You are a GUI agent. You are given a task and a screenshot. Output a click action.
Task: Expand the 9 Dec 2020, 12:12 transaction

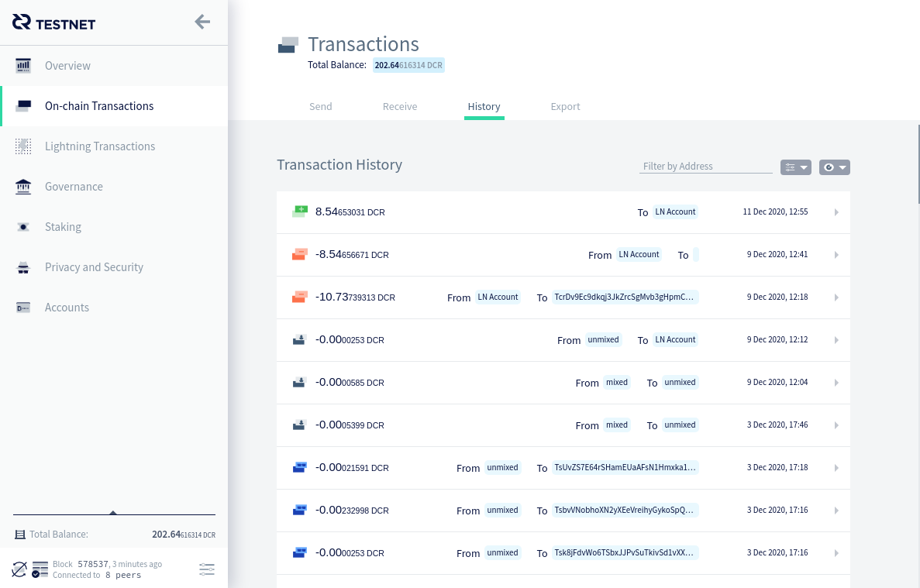click(837, 340)
